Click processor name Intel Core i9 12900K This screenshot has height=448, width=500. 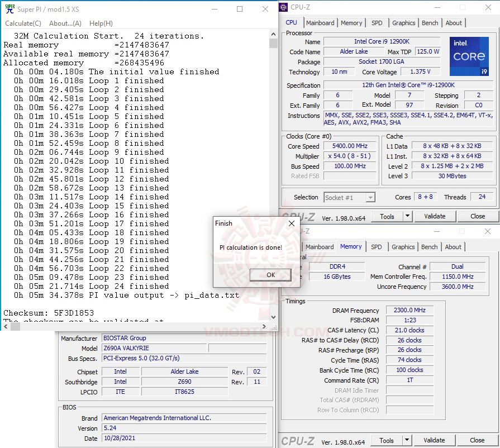(382, 41)
